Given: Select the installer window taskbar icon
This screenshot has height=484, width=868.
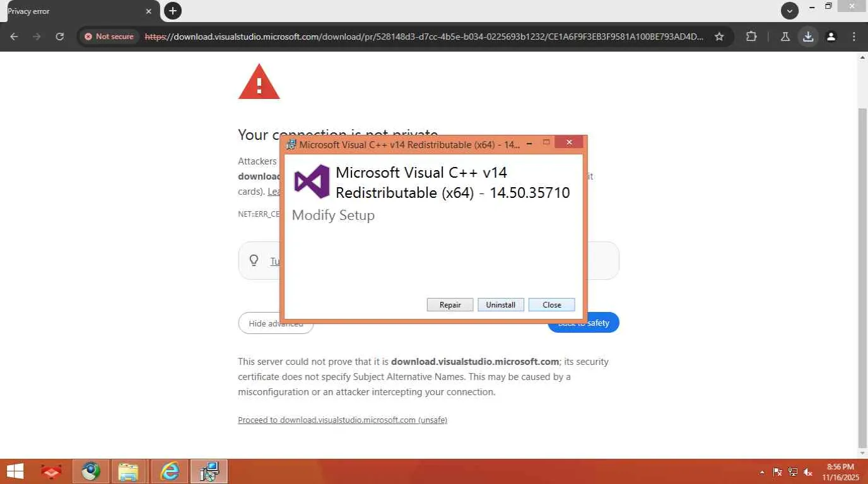Looking at the screenshot, I should [208, 471].
